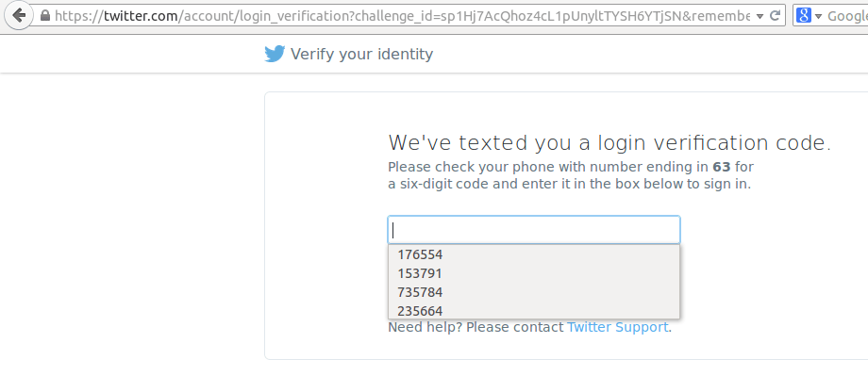868x376 pixels.
Task: Click the padlock site security icon
Action: 45,15
